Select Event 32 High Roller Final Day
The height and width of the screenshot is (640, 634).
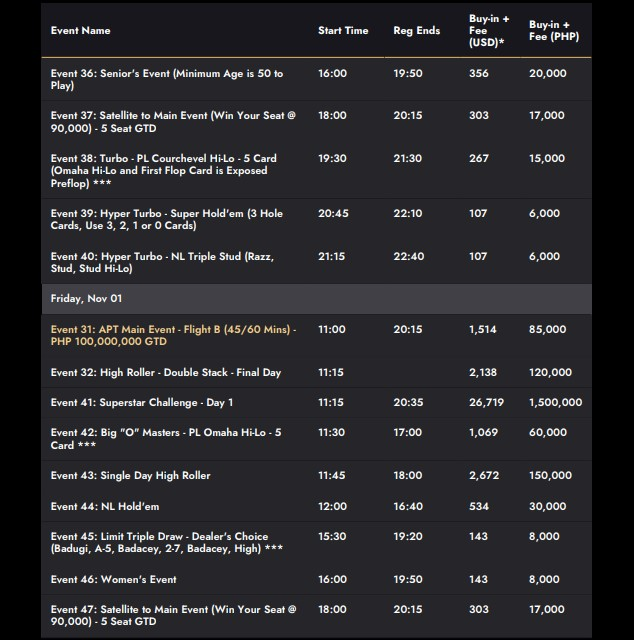point(166,373)
